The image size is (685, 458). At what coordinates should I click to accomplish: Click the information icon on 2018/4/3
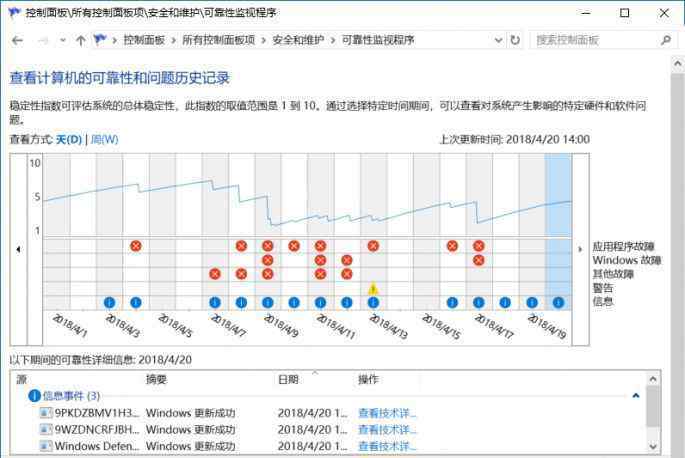tap(109, 302)
